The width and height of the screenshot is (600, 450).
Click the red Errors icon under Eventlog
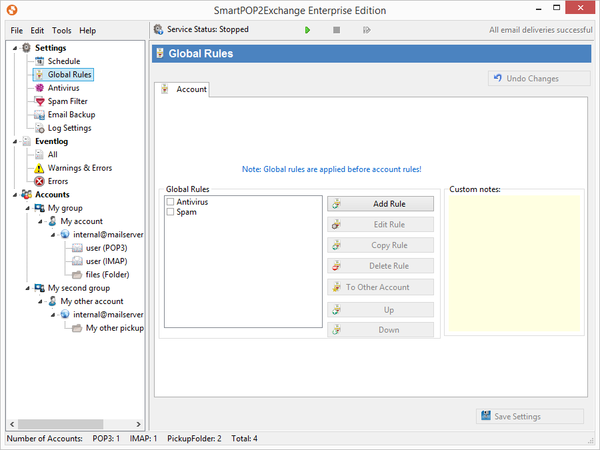coord(39,181)
